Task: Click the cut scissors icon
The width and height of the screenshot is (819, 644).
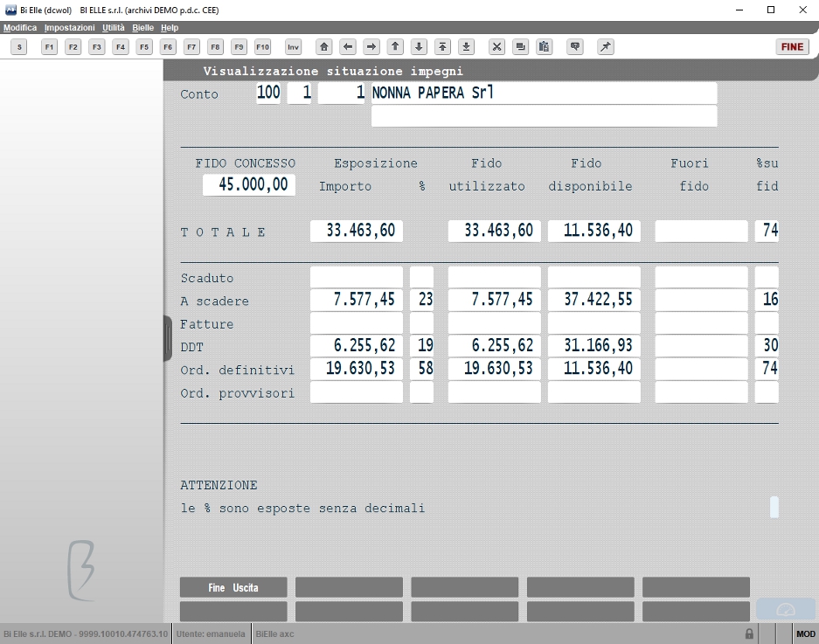Action: point(496,47)
